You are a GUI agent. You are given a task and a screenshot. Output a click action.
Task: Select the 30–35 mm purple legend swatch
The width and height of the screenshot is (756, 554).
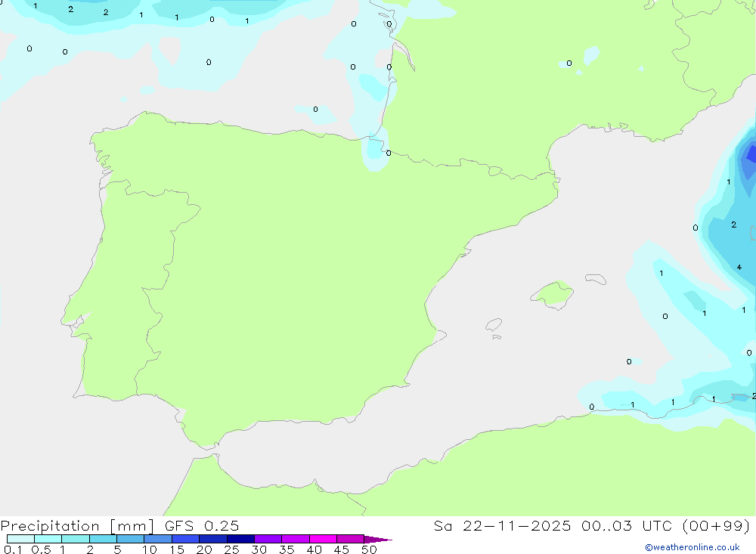[268, 539]
